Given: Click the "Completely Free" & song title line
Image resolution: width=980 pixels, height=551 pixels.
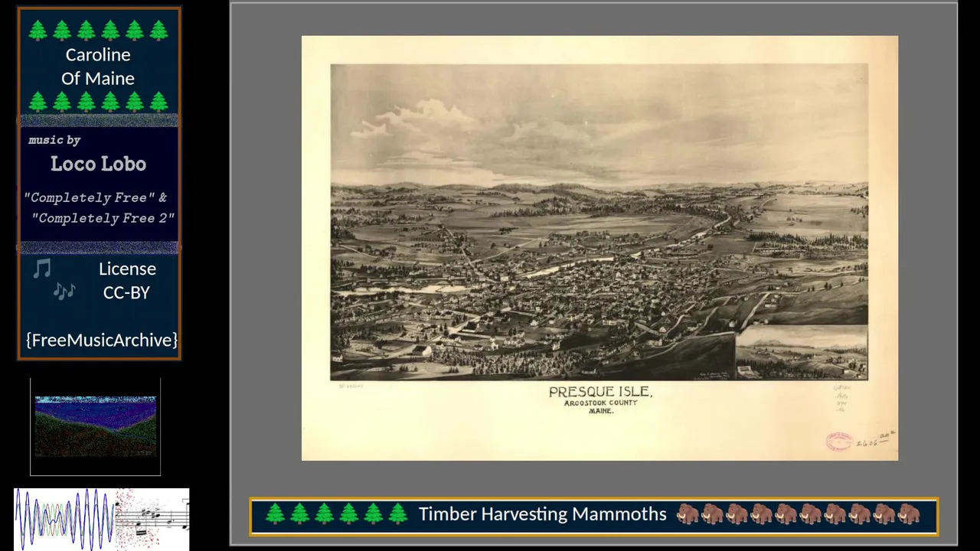Looking at the screenshot, I should 95,197.
